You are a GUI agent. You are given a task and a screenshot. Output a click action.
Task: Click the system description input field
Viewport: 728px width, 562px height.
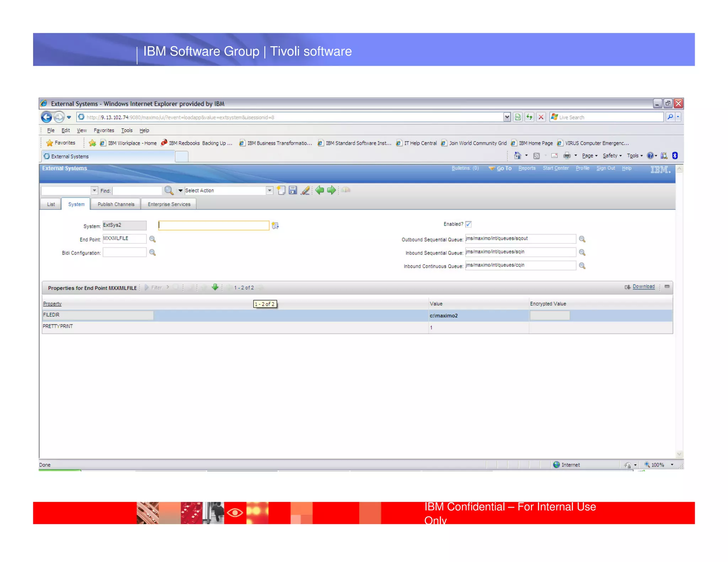point(214,225)
